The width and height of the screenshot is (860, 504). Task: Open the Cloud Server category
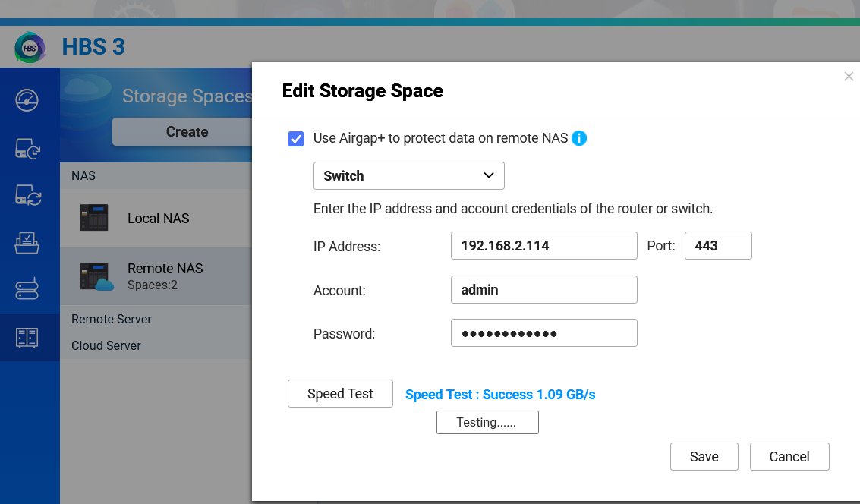coord(106,345)
